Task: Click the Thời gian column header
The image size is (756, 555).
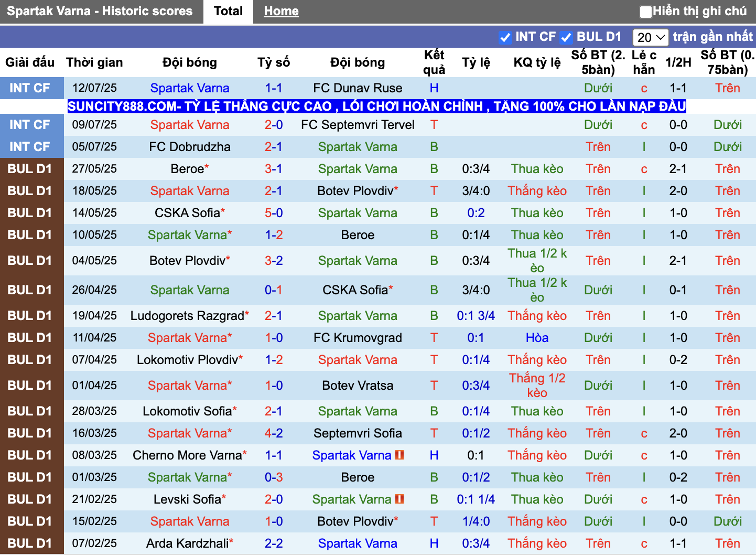Action: point(94,62)
